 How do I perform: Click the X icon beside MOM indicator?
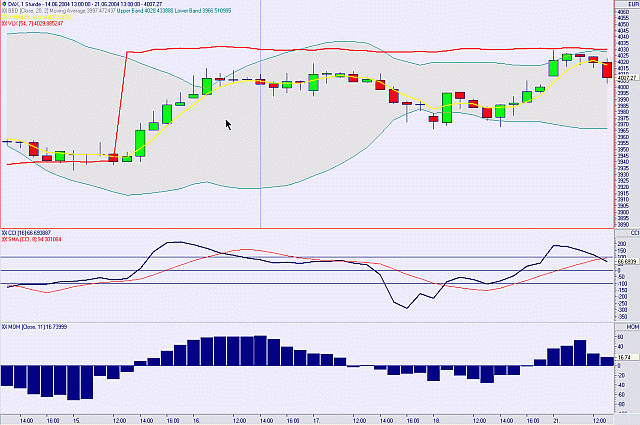[x=4, y=326]
